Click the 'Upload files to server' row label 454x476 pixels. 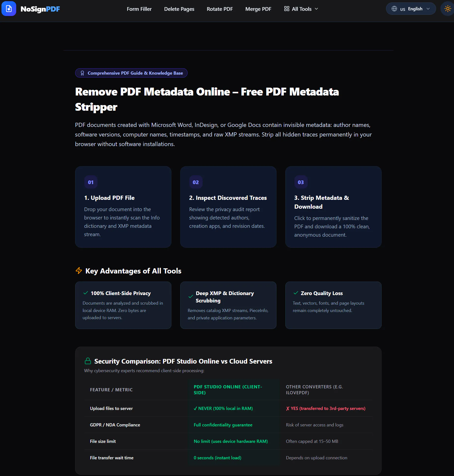(111, 408)
